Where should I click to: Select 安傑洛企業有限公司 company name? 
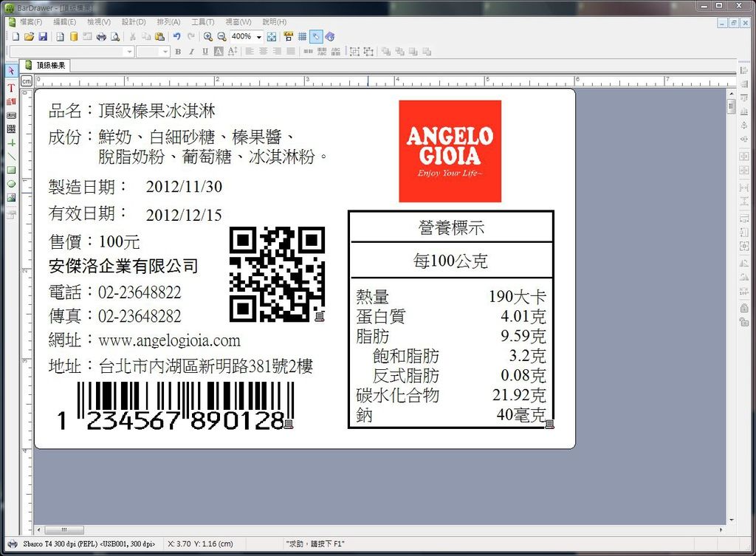(123, 266)
